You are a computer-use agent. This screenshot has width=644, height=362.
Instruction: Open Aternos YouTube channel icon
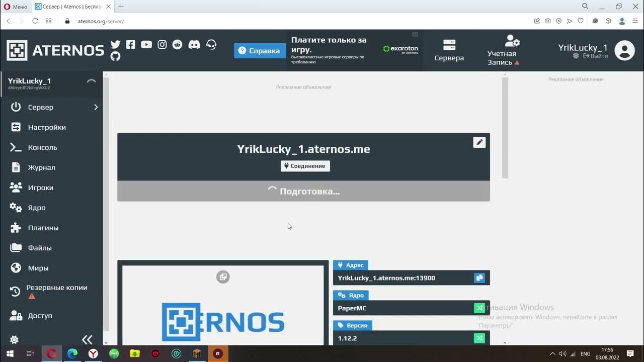[146, 44]
